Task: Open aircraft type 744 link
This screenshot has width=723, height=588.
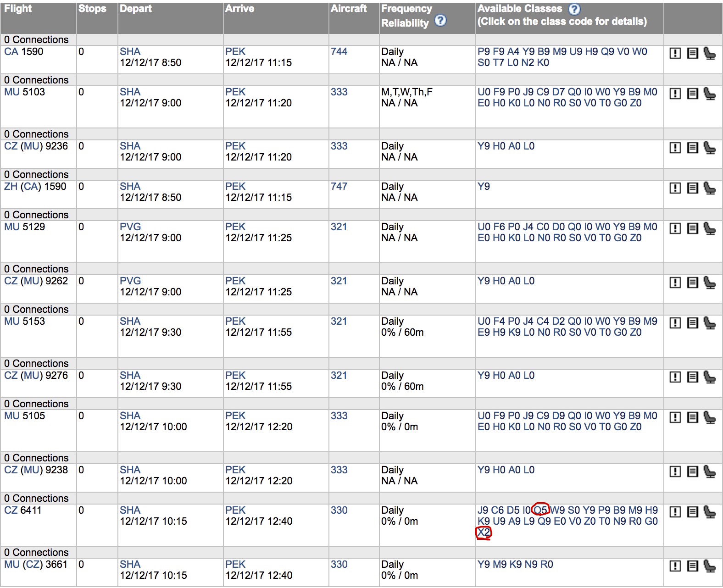Action: [339, 52]
